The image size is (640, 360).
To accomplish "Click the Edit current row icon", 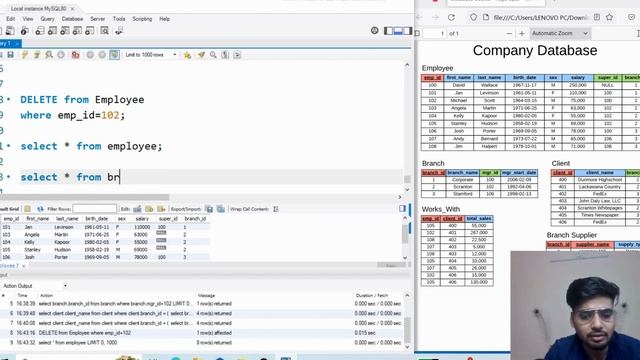I will point(137,209).
